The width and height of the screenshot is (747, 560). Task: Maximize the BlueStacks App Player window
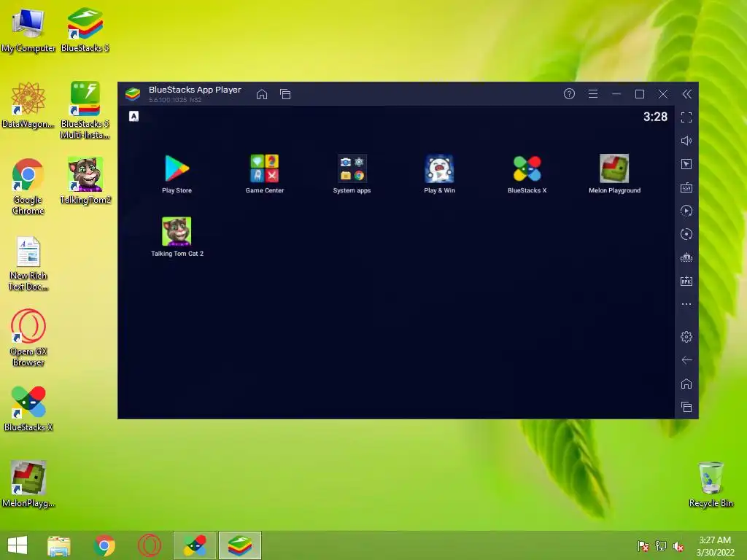coord(639,94)
